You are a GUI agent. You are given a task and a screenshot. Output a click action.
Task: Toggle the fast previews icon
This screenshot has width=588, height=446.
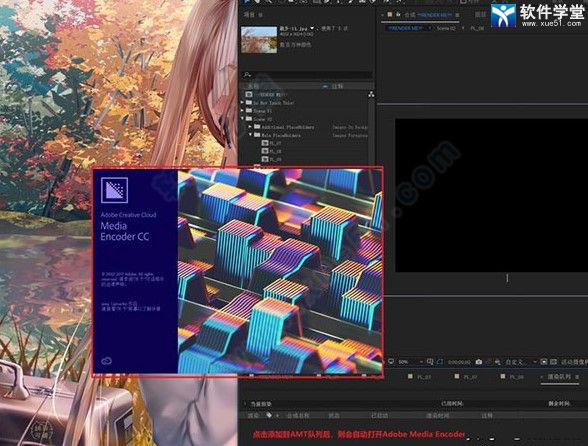point(544,362)
